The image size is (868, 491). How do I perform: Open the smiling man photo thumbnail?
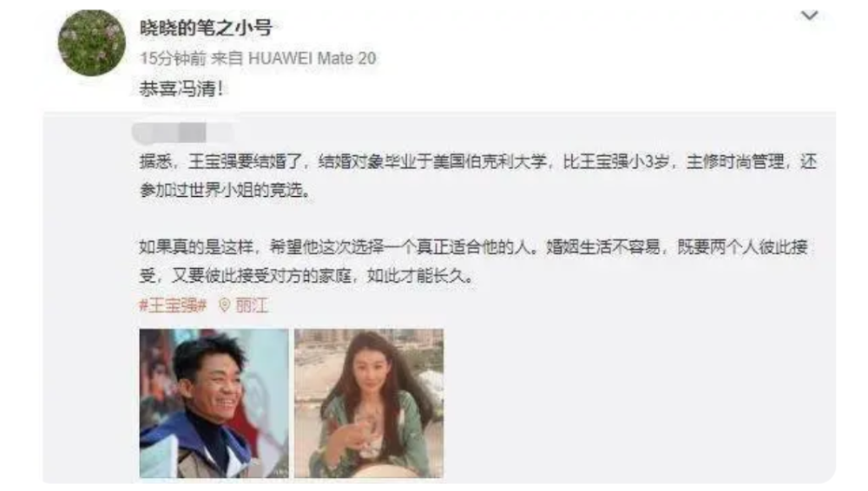coord(214,403)
